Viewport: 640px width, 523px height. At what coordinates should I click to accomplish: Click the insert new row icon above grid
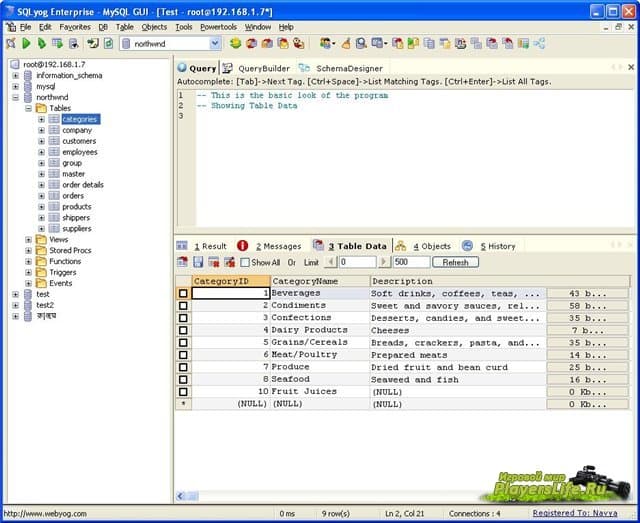click(182, 262)
